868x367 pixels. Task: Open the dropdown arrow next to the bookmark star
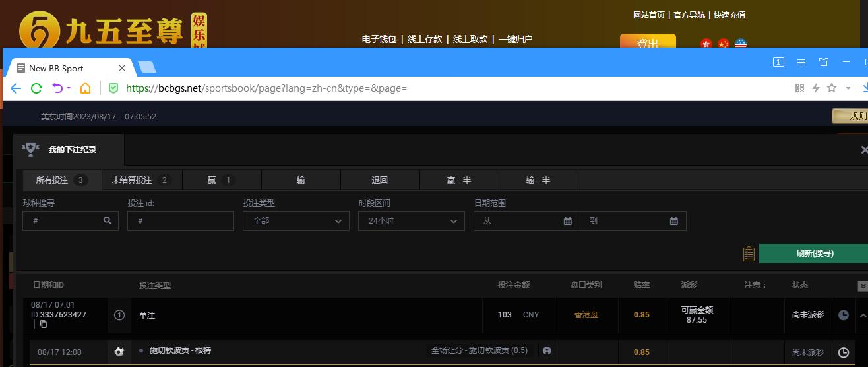849,88
